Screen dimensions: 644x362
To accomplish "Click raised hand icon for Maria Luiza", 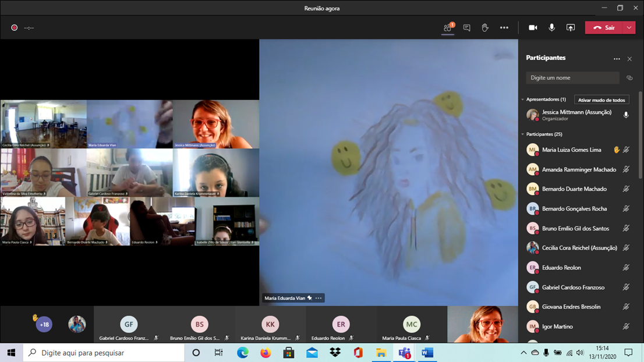I will tap(617, 150).
